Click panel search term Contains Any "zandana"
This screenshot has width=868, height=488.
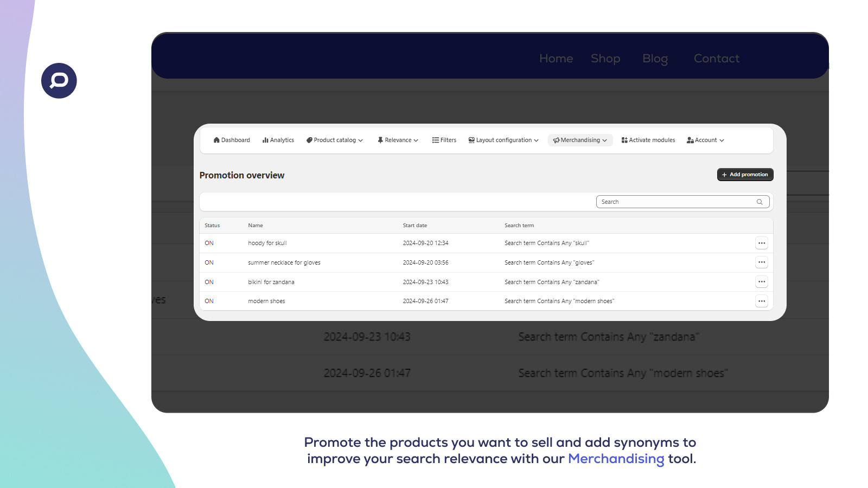tap(552, 282)
